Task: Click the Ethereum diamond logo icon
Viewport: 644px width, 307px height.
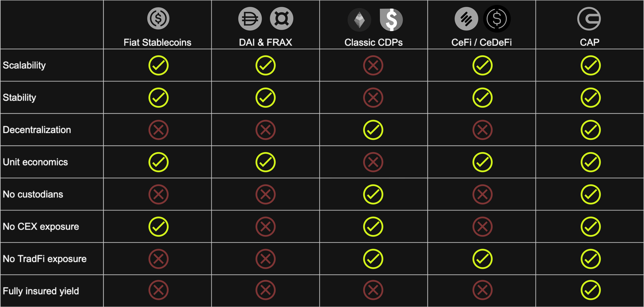Action: click(359, 19)
